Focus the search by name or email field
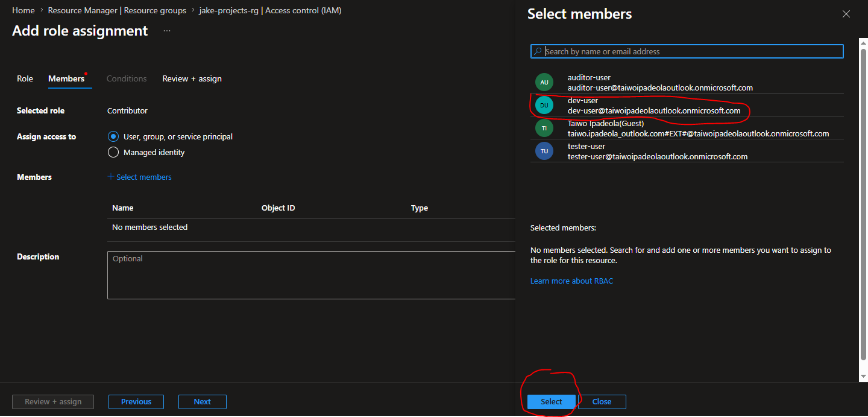The width and height of the screenshot is (868, 417). [x=687, y=51]
